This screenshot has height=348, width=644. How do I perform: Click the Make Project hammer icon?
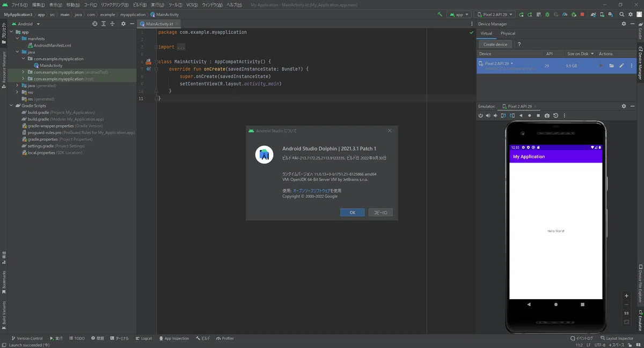[440, 14]
